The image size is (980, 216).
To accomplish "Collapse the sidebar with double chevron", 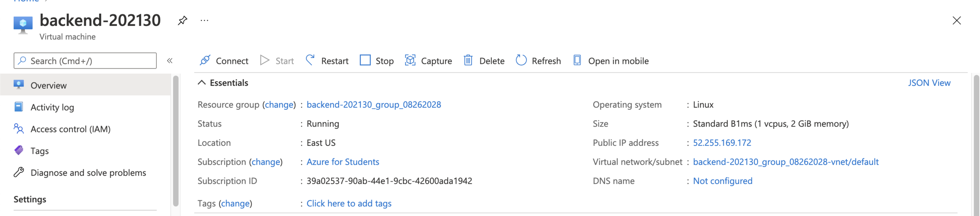I will (x=170, y=61).
